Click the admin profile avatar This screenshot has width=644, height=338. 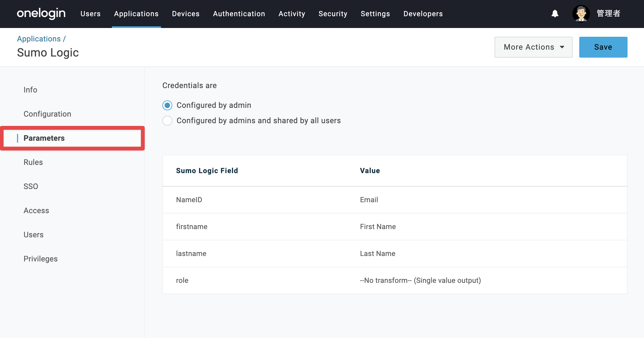581,13
